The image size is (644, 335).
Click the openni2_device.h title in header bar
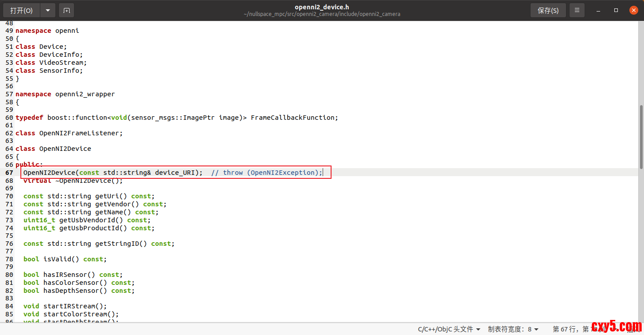click(322, 7)
